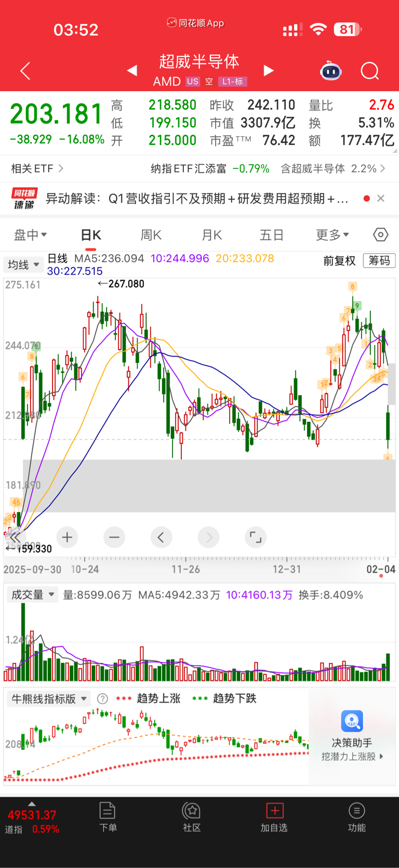Tap the blue MA30 227.515 value
Image resolution: width=399 pixels, height=868 pixels.
tap(75, 271)
